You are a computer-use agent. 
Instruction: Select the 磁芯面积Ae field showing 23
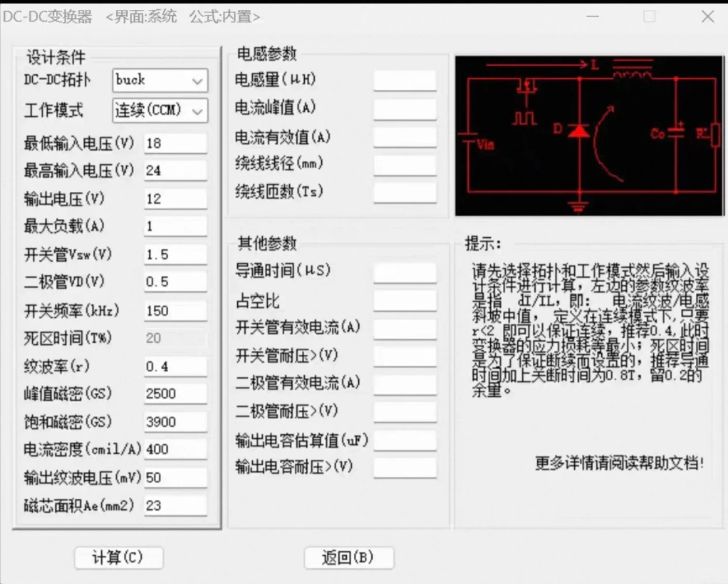click(175, 505)
